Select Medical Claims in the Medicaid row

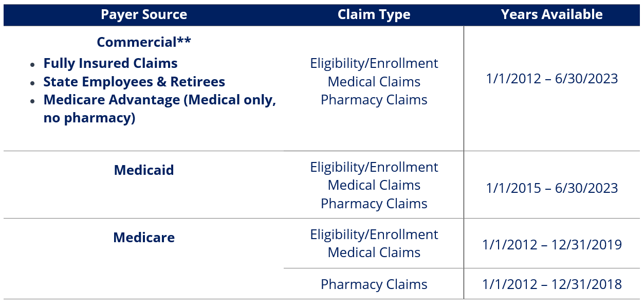point(374,185)
